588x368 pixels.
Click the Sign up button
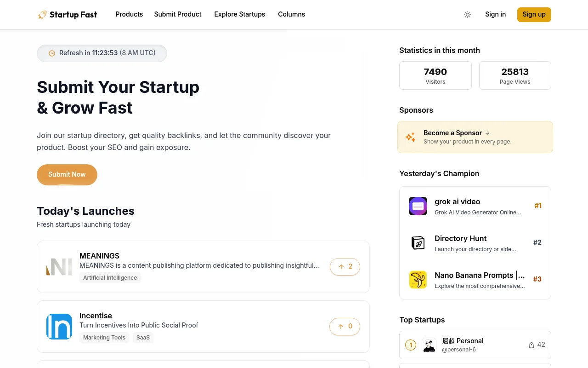pyautogui.click(x=534, y=14)
